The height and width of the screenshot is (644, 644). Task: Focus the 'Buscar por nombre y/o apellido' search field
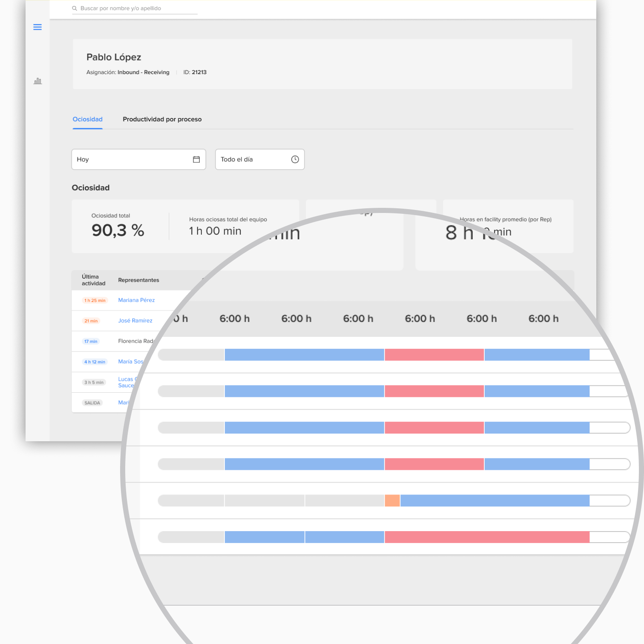coord(135,9)
